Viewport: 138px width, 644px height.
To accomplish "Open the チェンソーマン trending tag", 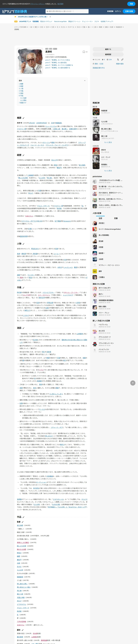I will [87, 21].
